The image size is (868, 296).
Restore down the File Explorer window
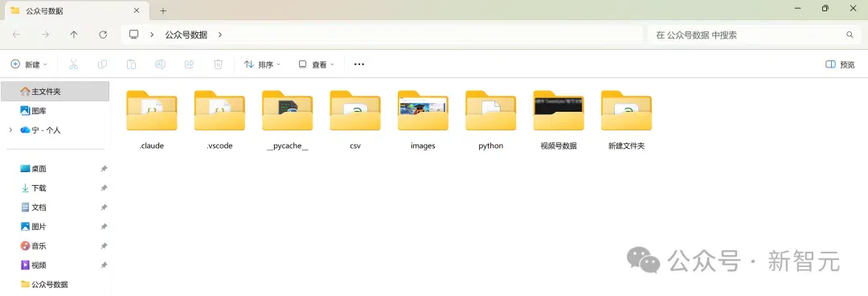click(825, 8)
